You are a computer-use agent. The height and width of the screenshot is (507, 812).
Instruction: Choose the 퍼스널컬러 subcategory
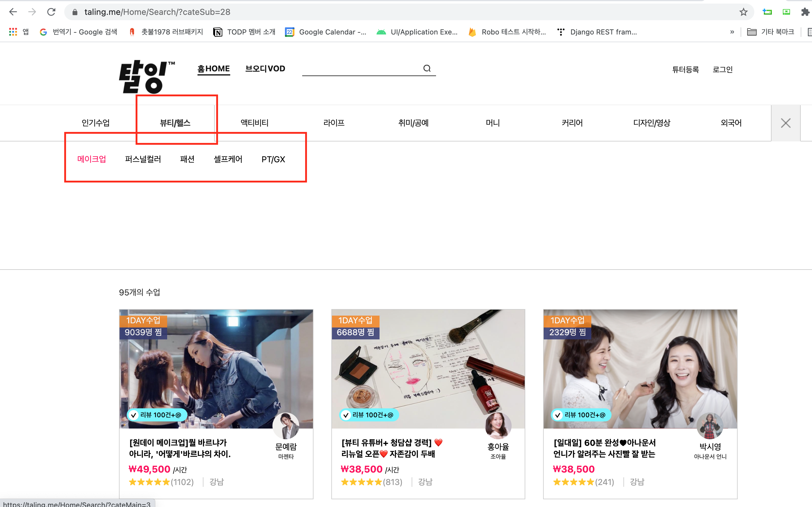pos(143,159)
